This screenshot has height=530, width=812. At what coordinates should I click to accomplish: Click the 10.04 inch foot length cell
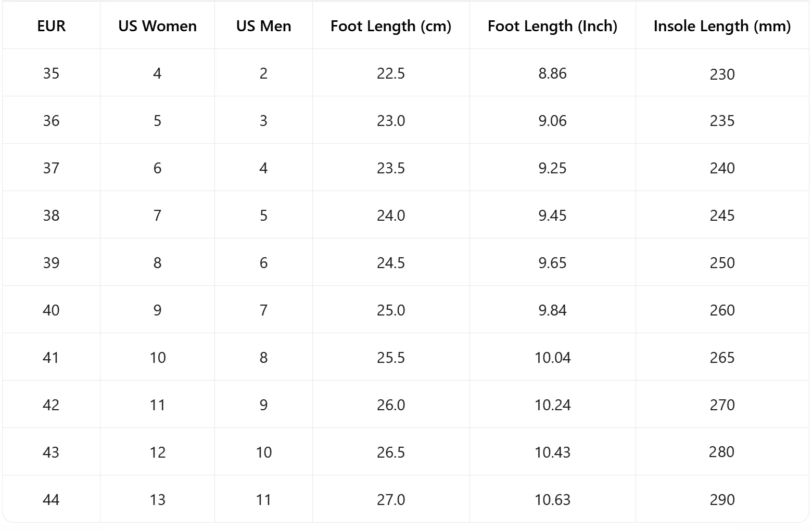[x=553, y=357]
